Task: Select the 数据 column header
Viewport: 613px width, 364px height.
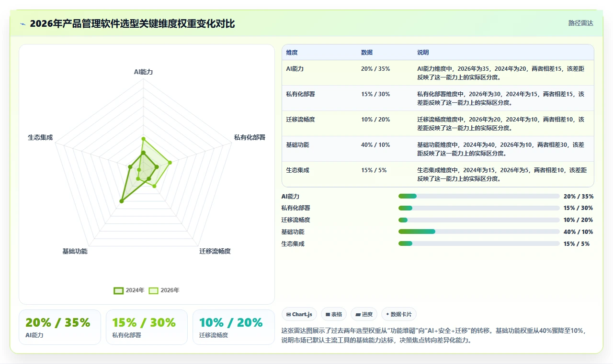Action: coord(367,53)
